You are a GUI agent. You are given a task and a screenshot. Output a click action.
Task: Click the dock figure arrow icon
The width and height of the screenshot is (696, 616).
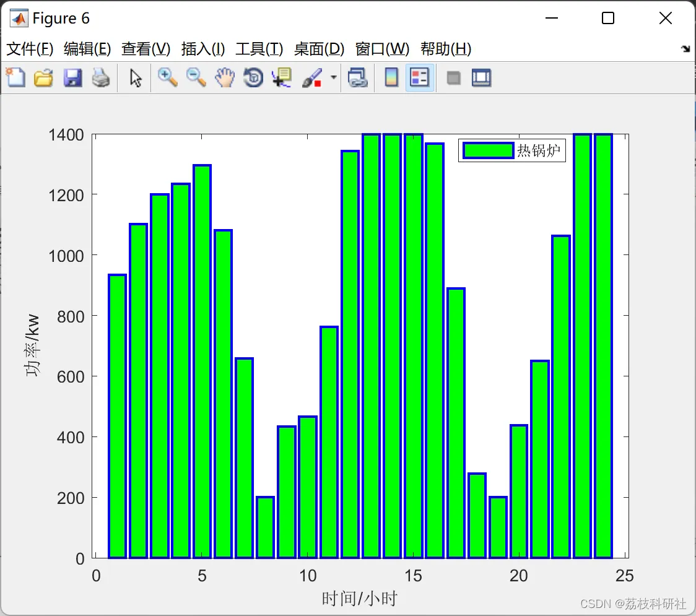pyautogui.click(x=686, y=48)
